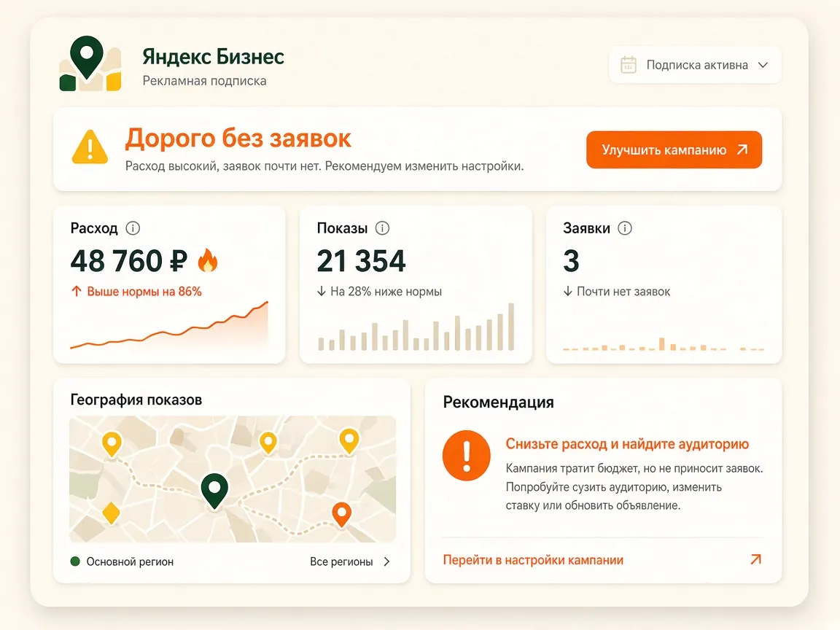Click the flame icon beside 48 760 ₽
The image size is (840, 630).
pos(208,260)
